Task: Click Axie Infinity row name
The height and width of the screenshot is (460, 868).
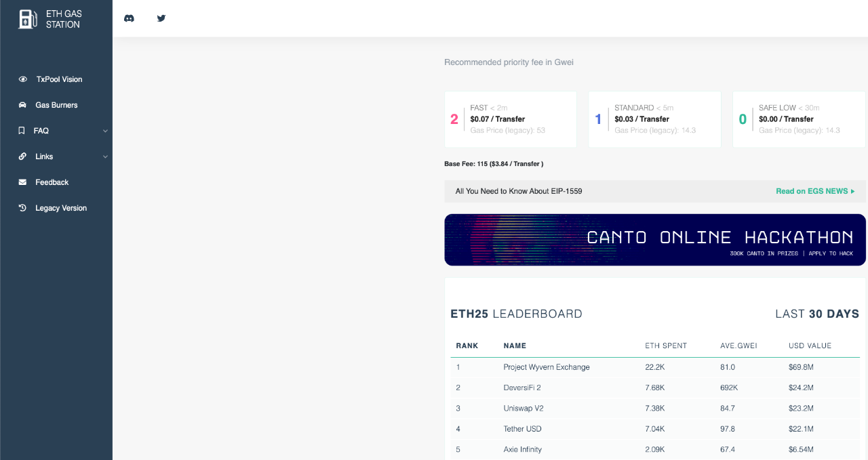Action: click(523, 449)
